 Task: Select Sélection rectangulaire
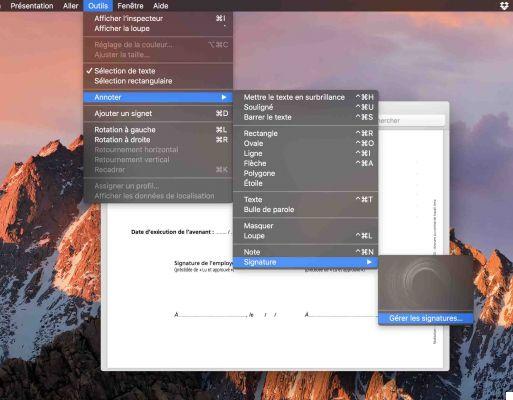158,81
